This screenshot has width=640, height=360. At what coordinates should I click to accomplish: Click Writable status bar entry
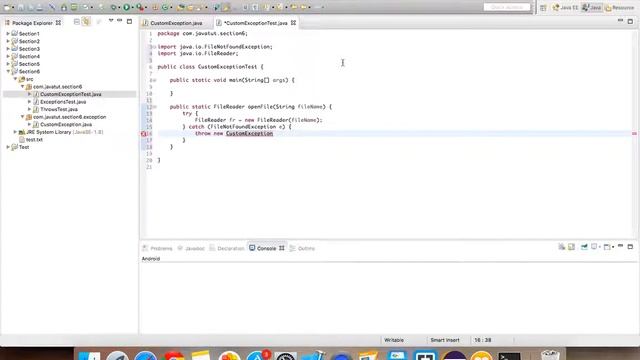[x=394, y=340]
